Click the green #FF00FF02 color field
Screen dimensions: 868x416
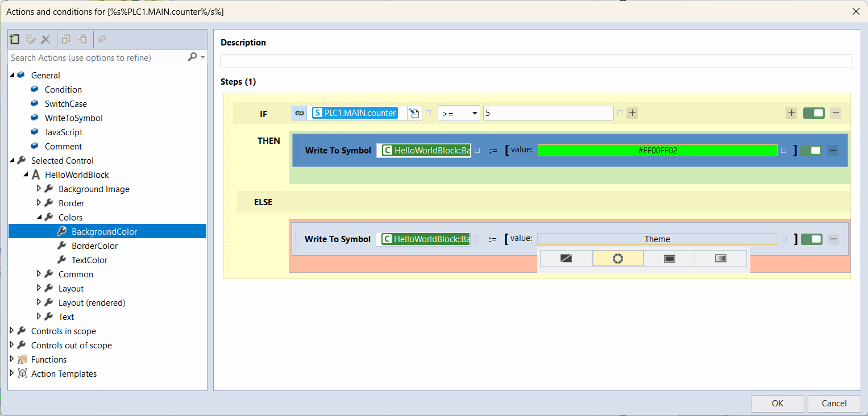pos(657,150)
